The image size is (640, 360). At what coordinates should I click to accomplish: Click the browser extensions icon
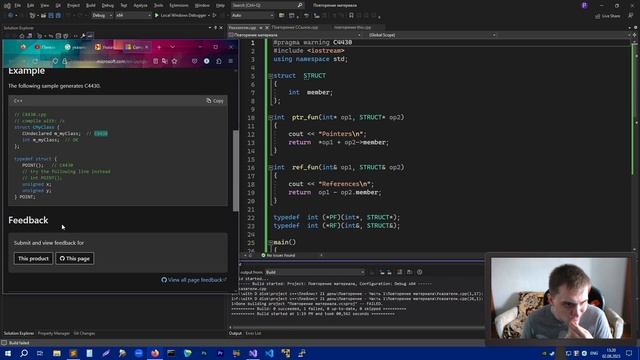click(x=219, y=61)
